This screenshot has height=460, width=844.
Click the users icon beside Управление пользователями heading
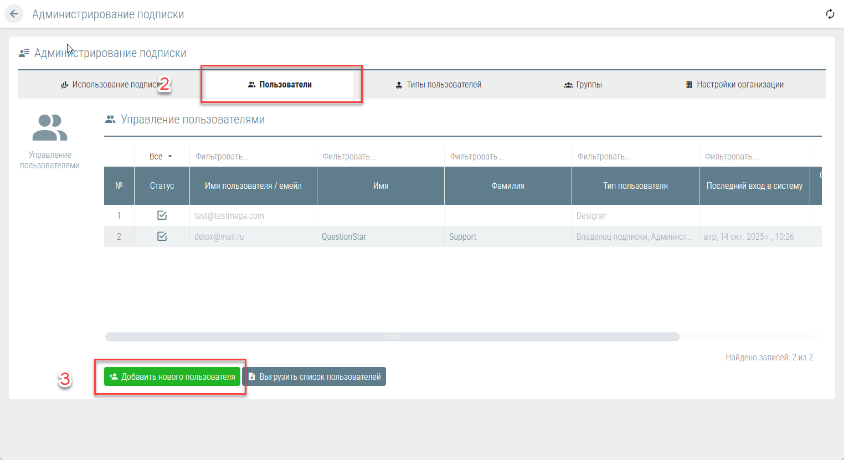click(x=110, y=119)
